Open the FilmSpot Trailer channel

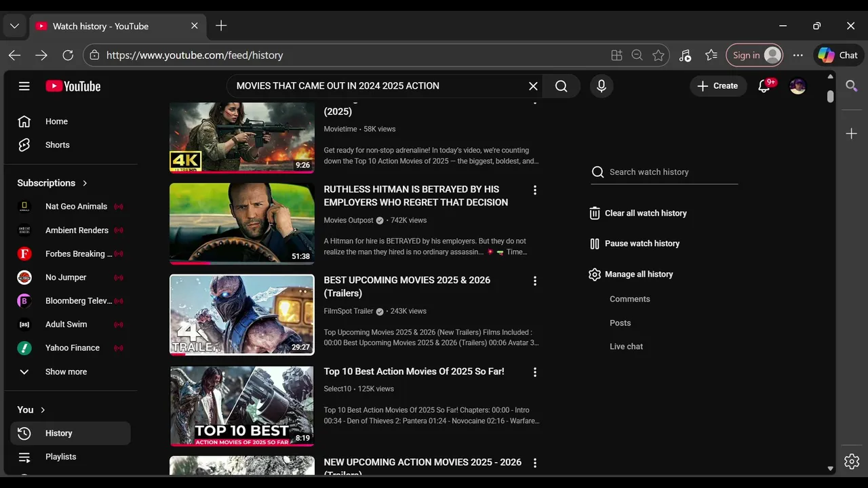coord(349,311)
